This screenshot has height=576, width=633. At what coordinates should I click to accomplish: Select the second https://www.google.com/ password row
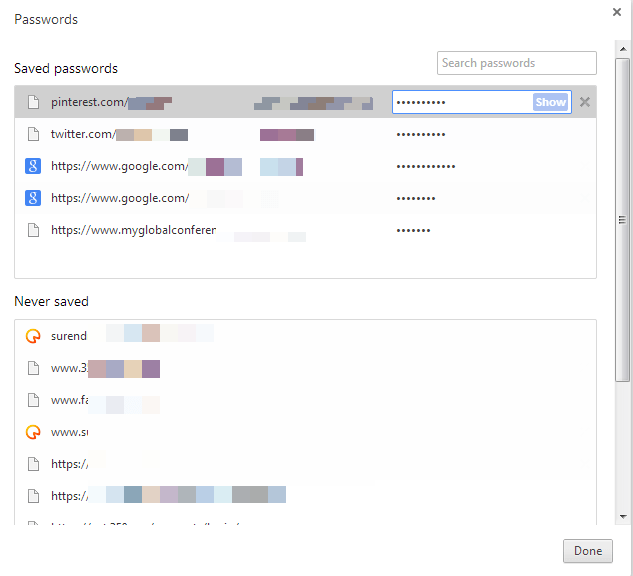[x=300, y=198]
